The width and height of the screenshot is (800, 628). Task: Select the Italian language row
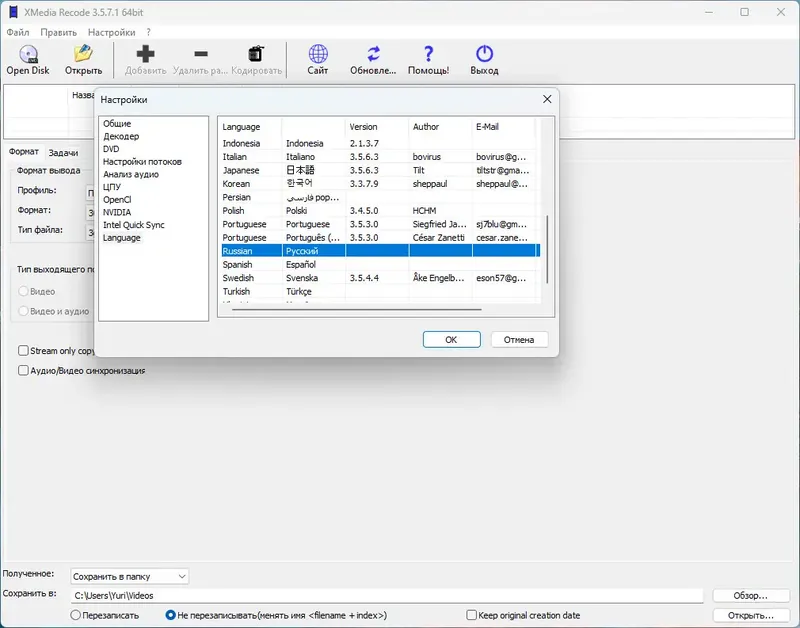click(380, 157)
